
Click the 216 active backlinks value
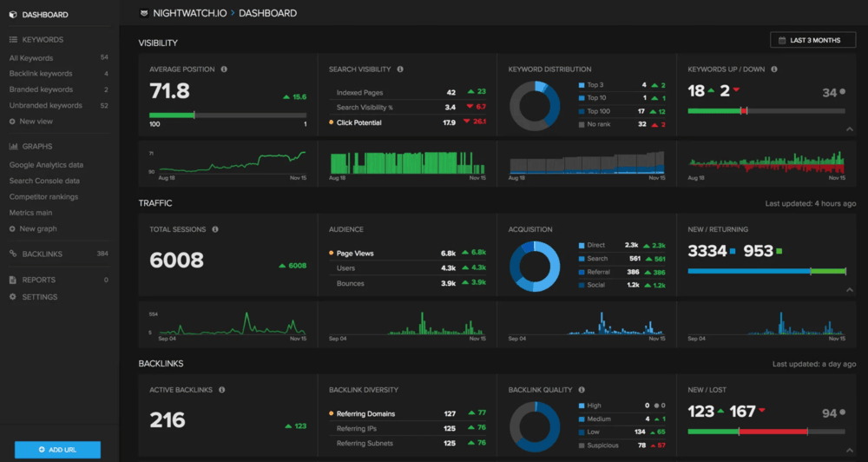pyautogui.click(x=168, y=420)
